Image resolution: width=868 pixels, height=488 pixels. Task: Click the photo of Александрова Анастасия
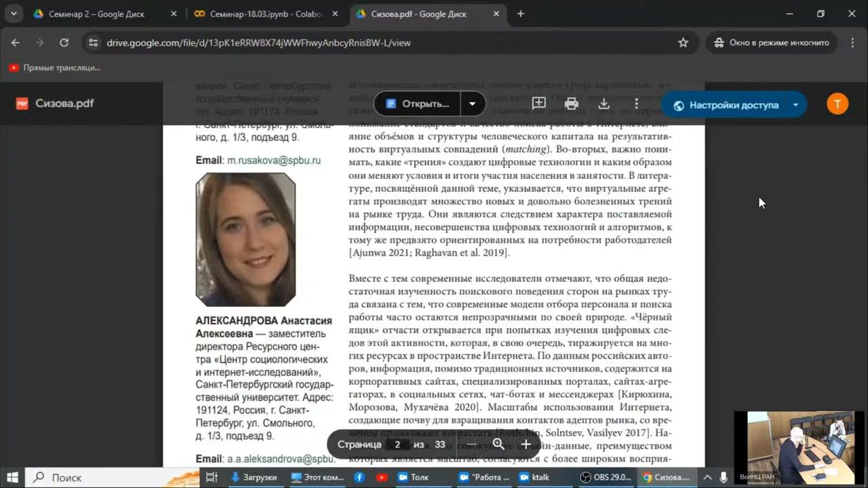tap(245, 239)
